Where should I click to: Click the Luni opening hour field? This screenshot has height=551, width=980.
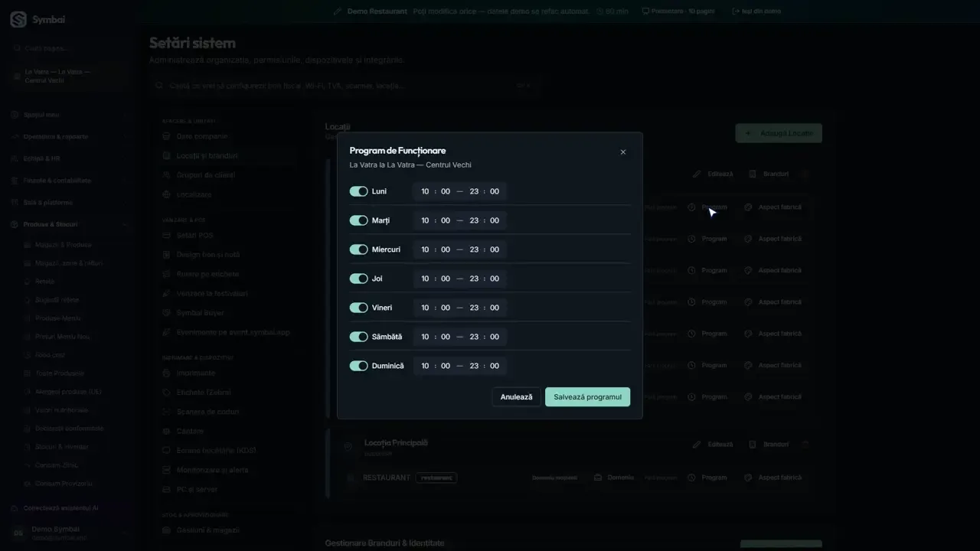coord(425,191)
